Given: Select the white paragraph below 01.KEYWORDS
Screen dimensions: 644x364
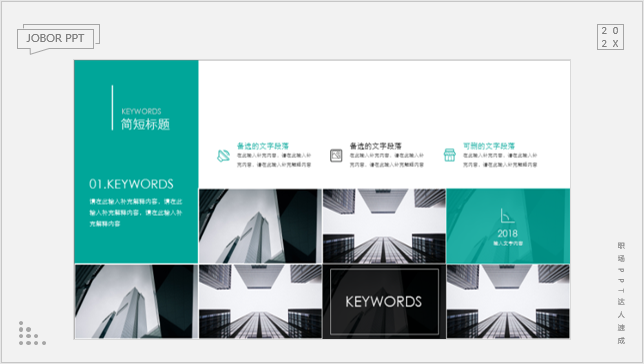Looking at the screenshot, I should (136, 213).
